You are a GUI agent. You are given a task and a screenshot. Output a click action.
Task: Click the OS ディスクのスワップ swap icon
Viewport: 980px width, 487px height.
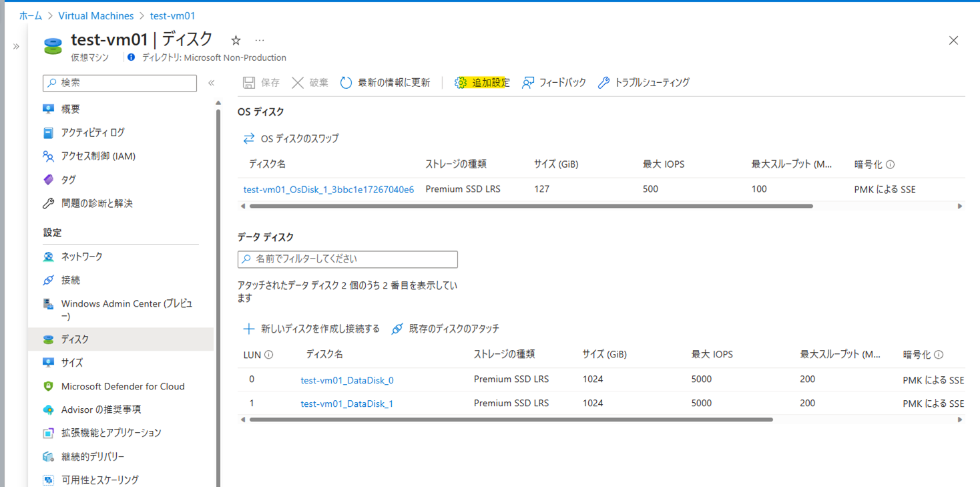(249, 138)
